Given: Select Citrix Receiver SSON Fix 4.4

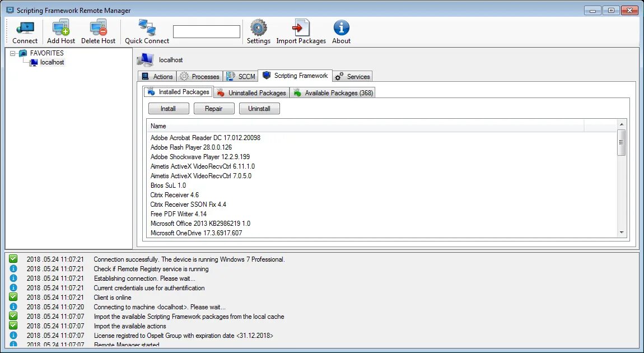Looking at the screenshot, I should point(188,205).
